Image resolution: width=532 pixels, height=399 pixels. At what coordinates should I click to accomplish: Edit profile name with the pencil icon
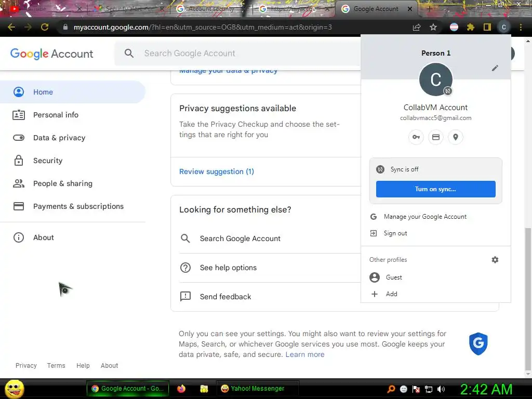pyautogui.click(x=495, y=68)
